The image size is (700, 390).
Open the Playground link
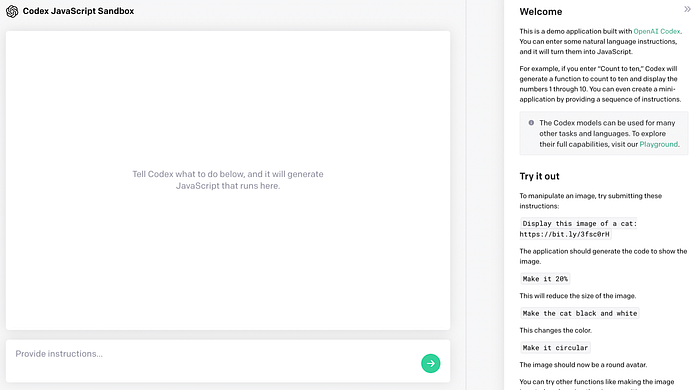pyautogui.click(x=658, y=144)
